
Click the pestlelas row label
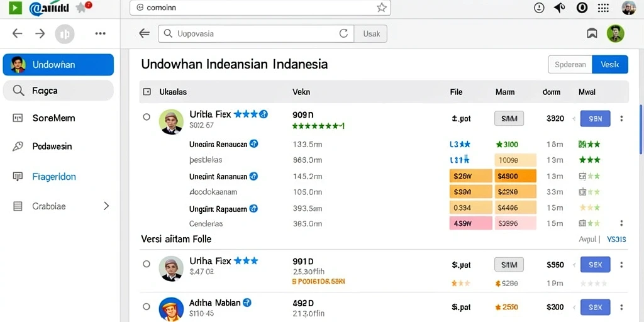[x=206, y=160]
